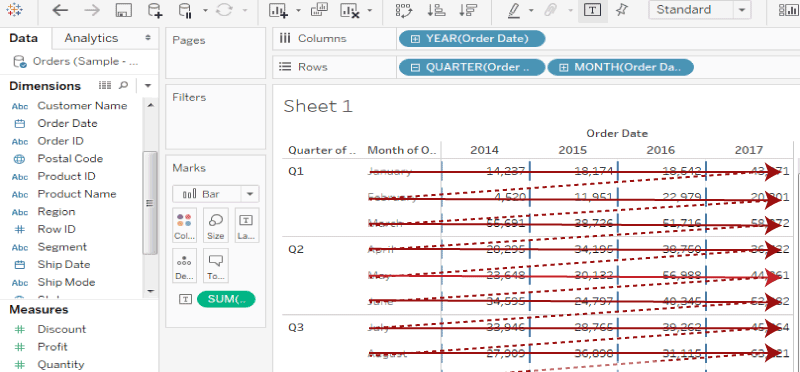Viewport: 800px width, 372px height.
Task: Switch to the Data tab
Action: (x=23, y=38)
